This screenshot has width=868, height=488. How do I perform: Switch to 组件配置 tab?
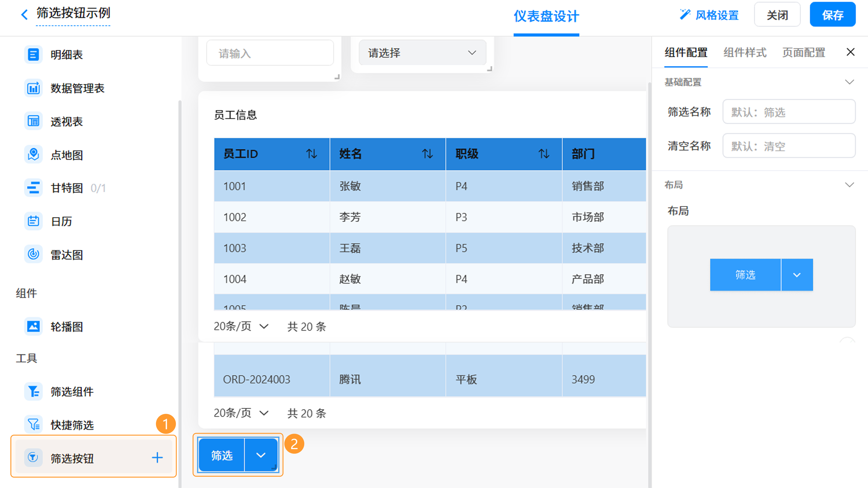686,53
